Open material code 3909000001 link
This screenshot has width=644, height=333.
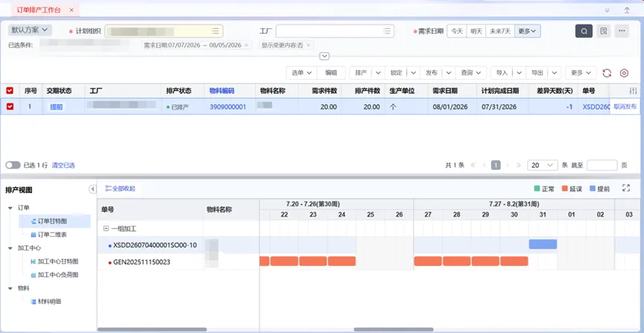[x=228, y=107]
